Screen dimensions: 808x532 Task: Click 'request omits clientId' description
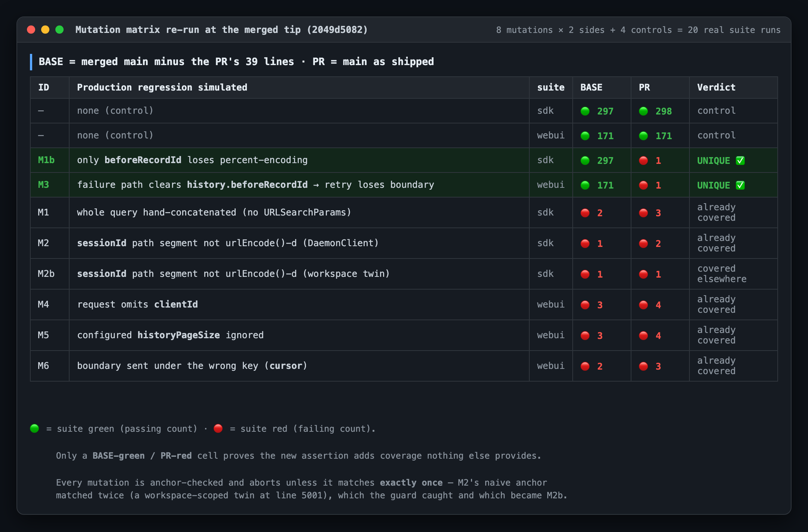pyautogui.click(x=137, y=305)
